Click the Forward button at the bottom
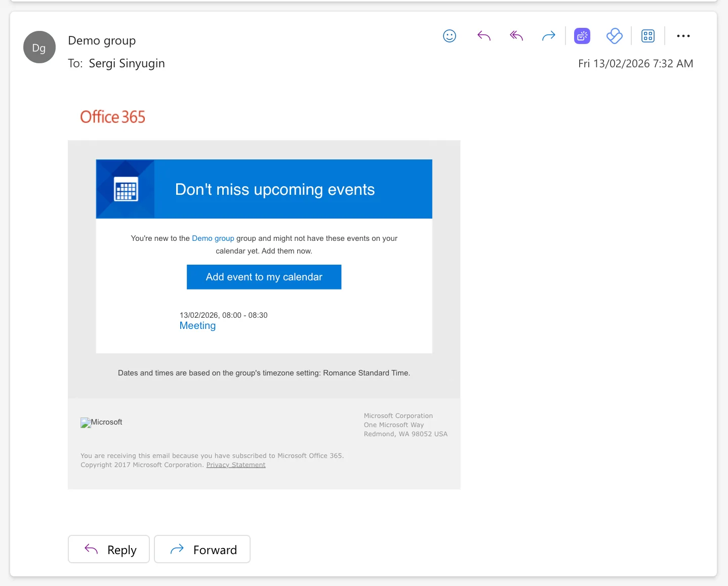The width and height of the screenshot is (728, 586). 202,549
